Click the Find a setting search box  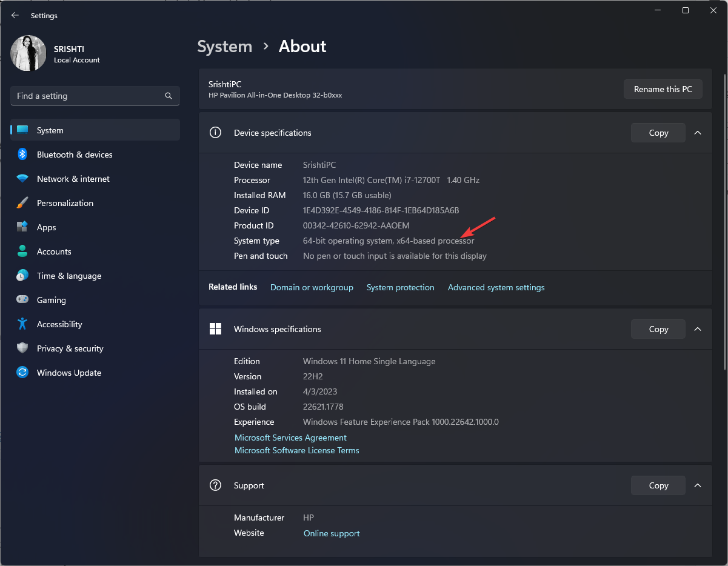[x=95, y=95]
